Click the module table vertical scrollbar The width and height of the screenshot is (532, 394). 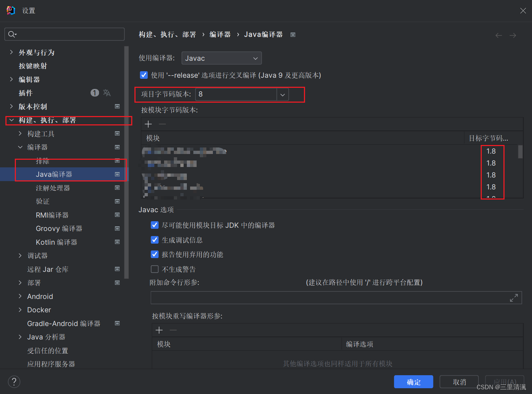coord(520,152)
